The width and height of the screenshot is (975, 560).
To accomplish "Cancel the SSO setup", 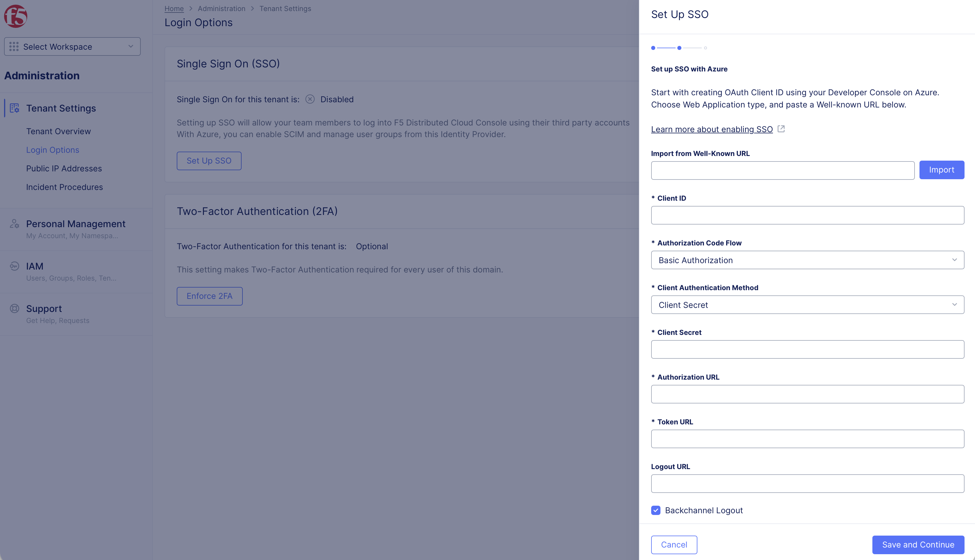I will 674,545.
